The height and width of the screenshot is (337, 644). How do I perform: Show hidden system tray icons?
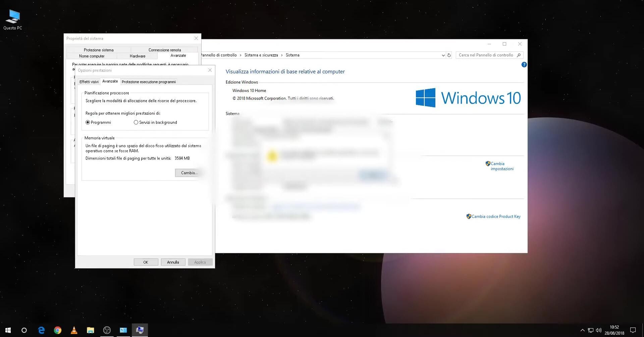click(582, 330)
